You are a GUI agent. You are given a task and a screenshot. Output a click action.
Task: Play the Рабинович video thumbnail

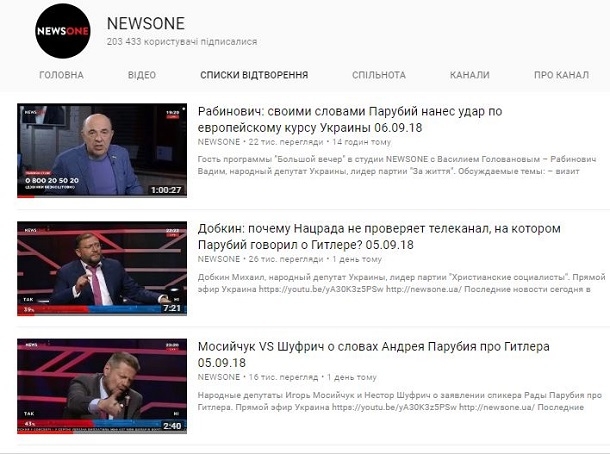click(x=102, y=151)
